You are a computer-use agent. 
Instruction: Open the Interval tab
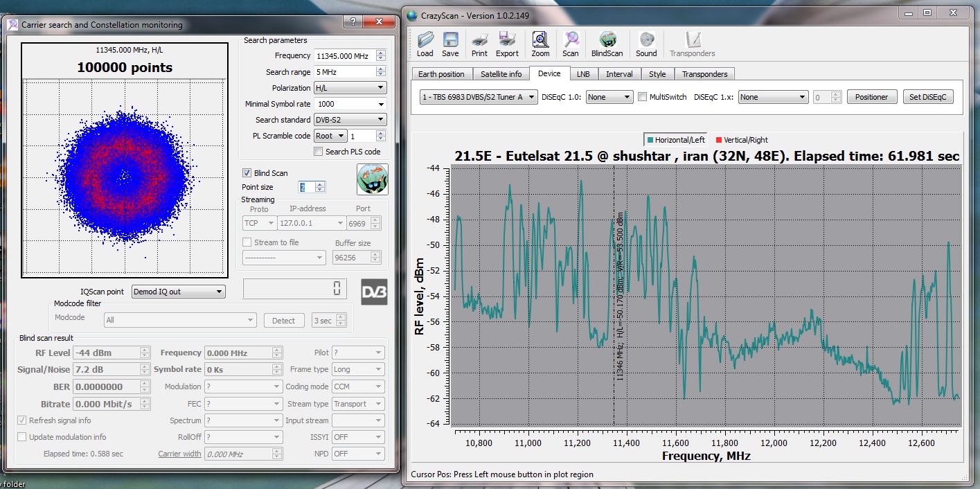pos(619,74)
